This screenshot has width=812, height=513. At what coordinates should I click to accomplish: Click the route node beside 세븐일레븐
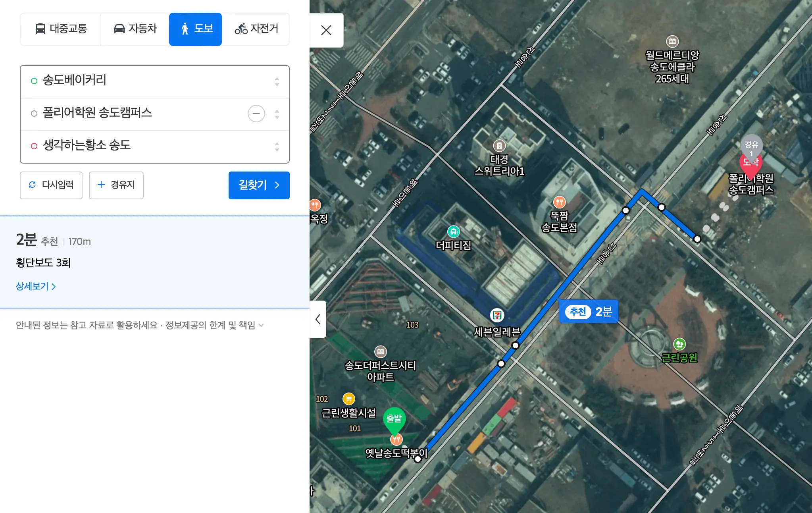point(515,345)
